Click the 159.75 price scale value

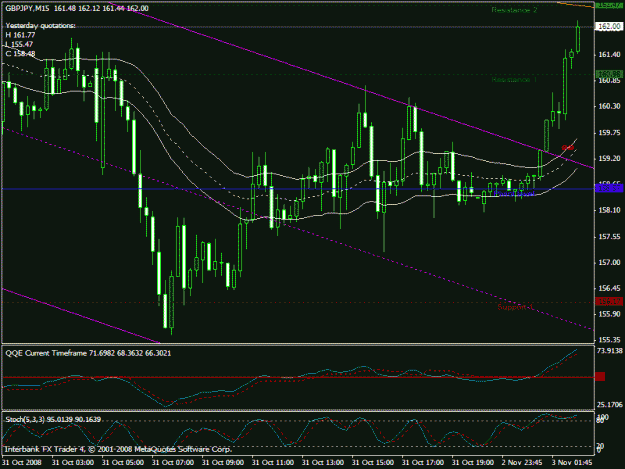(x=610, y=133)
